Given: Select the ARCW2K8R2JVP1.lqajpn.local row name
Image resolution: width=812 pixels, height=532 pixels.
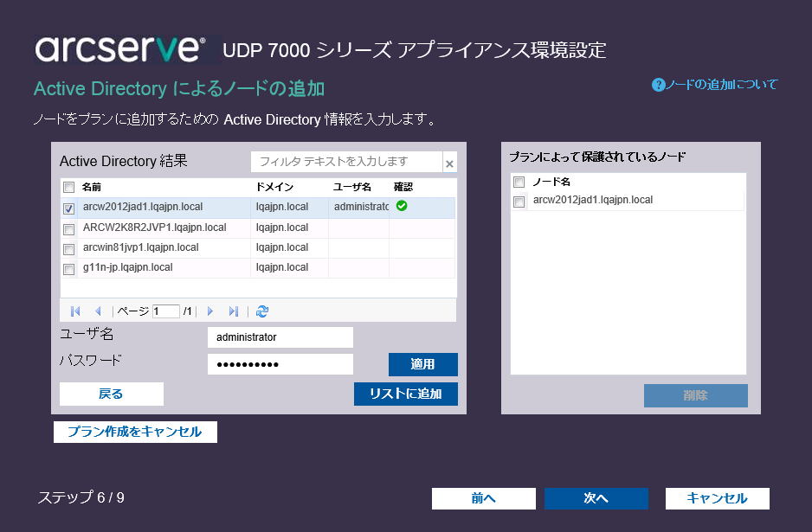Looking at the screenshot, I should 155,228.
